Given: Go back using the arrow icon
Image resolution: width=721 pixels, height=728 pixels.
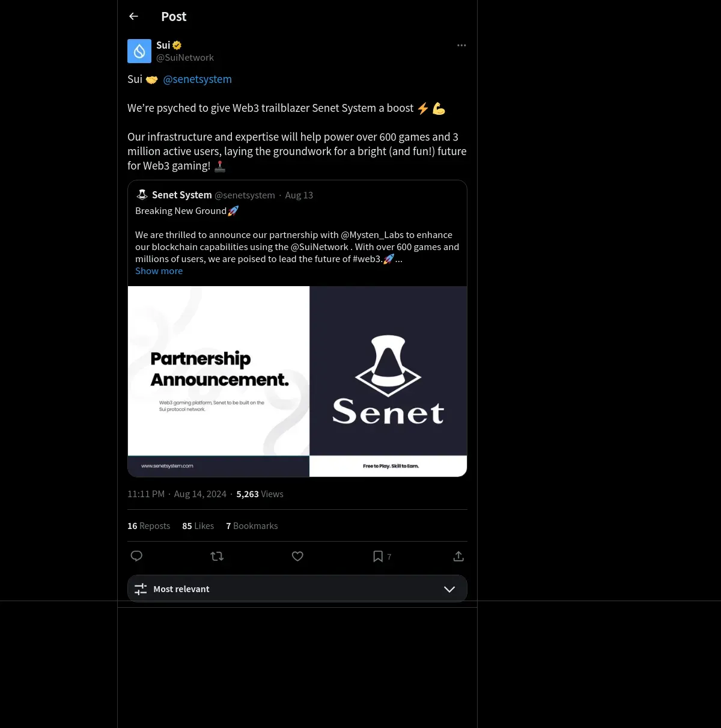Looking at the screenshot, I should (x=133, y=17).
